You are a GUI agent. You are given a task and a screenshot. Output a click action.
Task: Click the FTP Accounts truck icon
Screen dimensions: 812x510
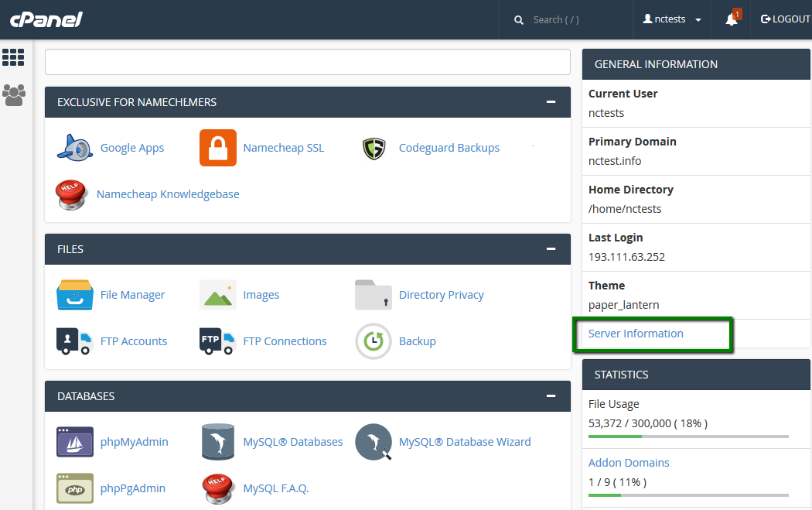(x=74, y=341)
